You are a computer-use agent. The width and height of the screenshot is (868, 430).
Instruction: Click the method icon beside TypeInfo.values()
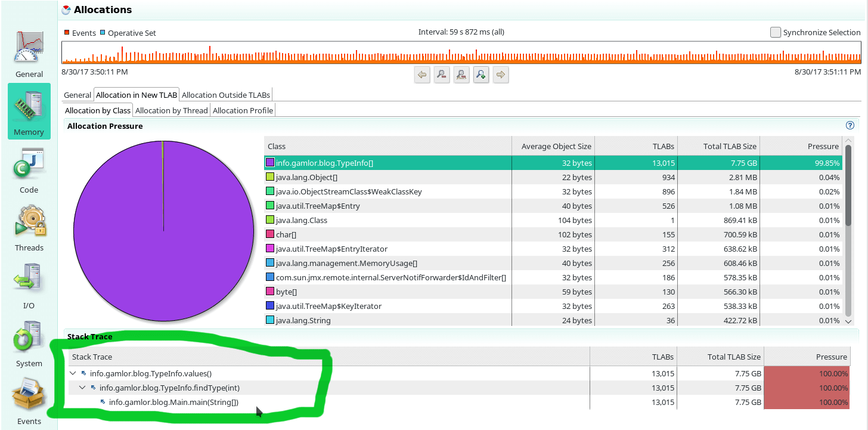tap(83, 373)
